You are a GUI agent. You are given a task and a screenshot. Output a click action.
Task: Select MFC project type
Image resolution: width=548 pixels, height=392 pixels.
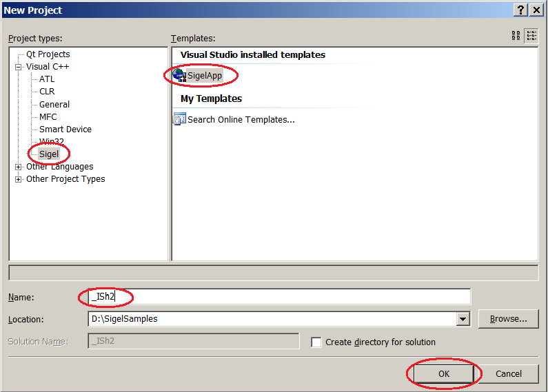pyautogui.click(x=48, y=116)
